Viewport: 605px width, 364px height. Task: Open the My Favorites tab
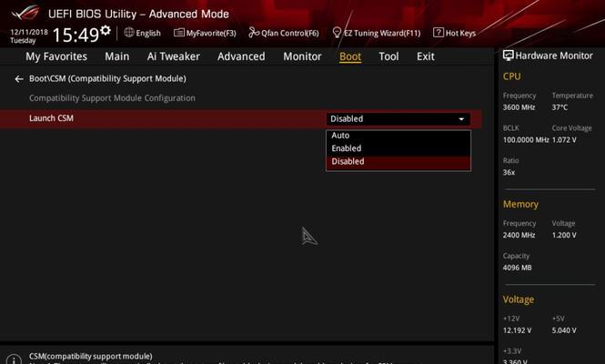point(56,56)
